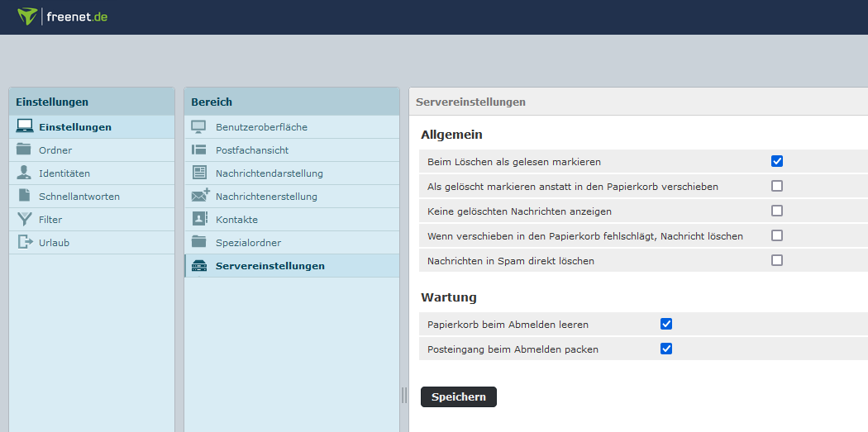Open the Nachrichtenerstellung envelope icon
Screen dimensions: 868x432
200,196
